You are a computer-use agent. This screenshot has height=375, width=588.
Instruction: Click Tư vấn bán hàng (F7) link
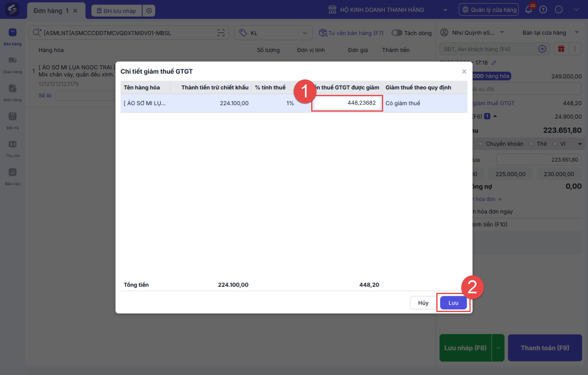coord(352,33)
